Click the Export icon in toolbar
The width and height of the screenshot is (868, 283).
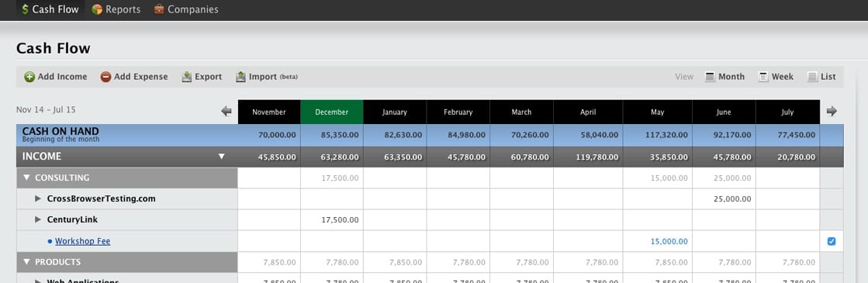pos(187,77)
